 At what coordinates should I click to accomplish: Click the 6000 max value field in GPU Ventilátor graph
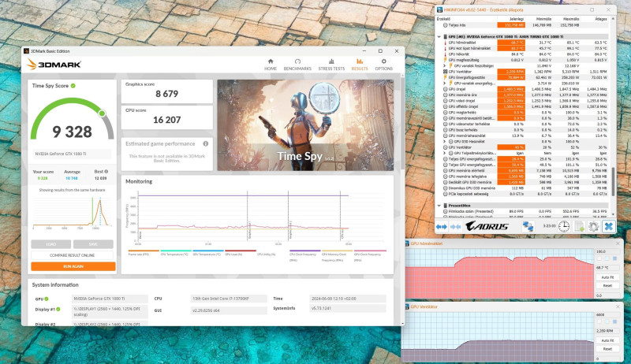pyautogui.click(x=607, y=314)
